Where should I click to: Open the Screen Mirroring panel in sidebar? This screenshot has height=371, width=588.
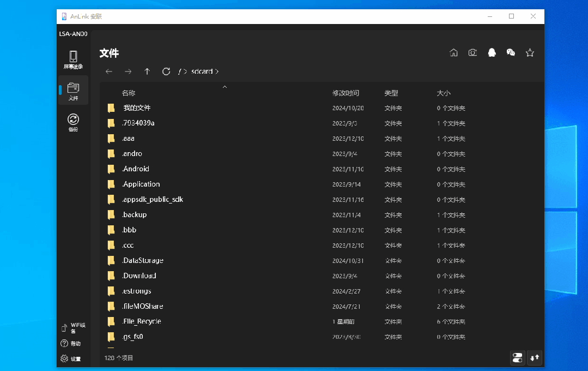point(73,59)
